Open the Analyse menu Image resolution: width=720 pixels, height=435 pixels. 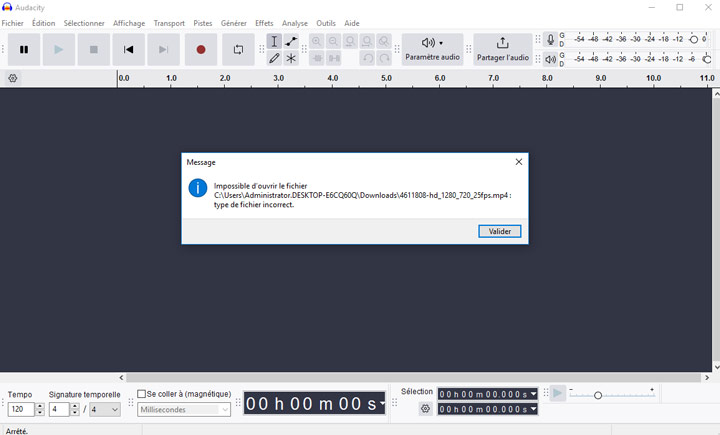coord(295,23)
